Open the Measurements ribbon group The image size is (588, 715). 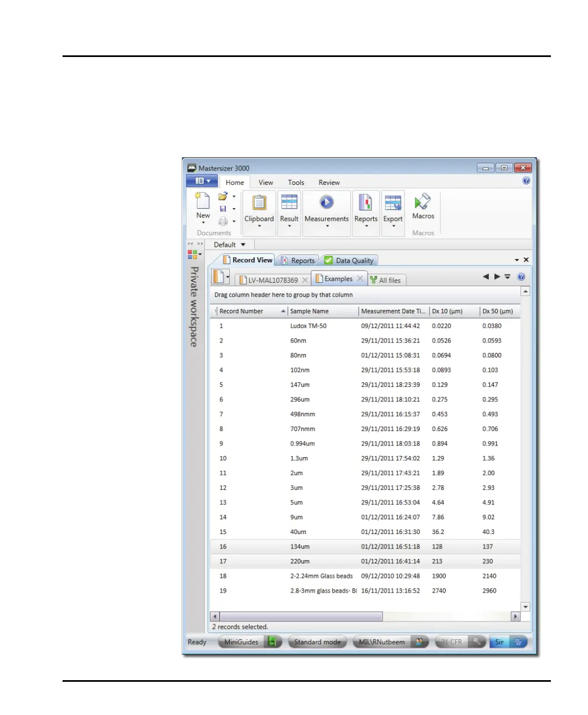(327, 214)
